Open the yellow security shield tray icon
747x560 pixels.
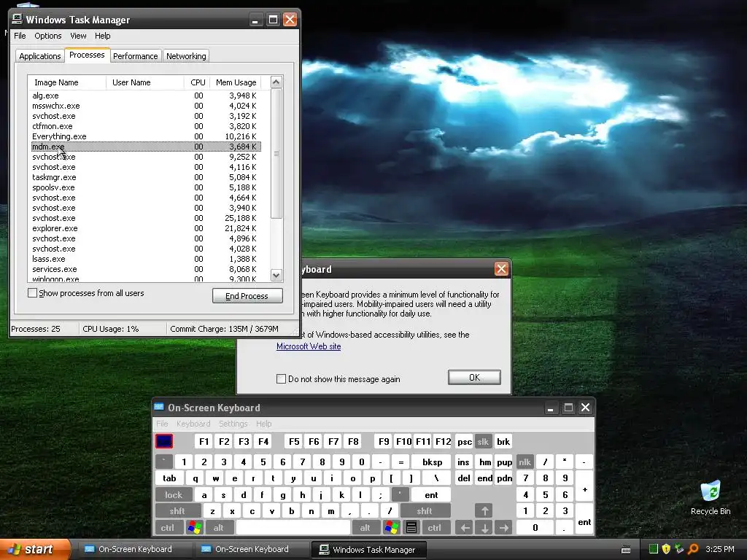click(x=666, y=549)
